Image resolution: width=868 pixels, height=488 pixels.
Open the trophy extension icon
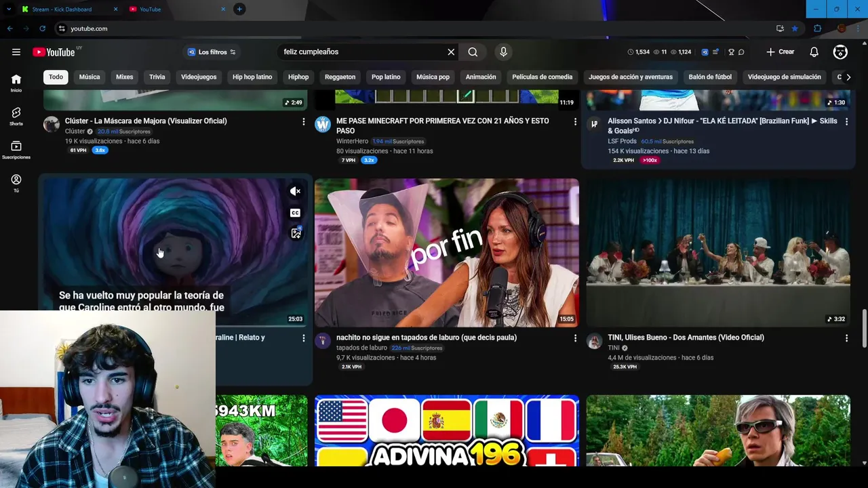pyautogui.click(x=731, y=52)
